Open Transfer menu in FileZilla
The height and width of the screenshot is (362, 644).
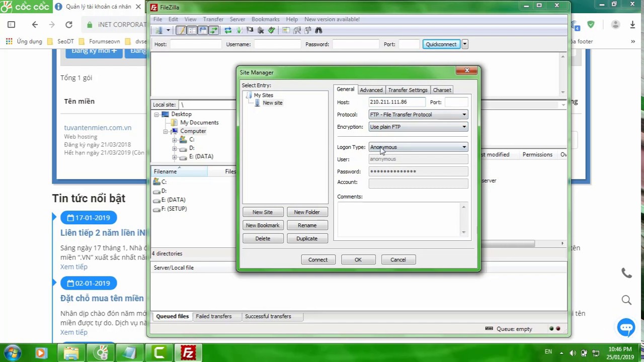point(213,19)
